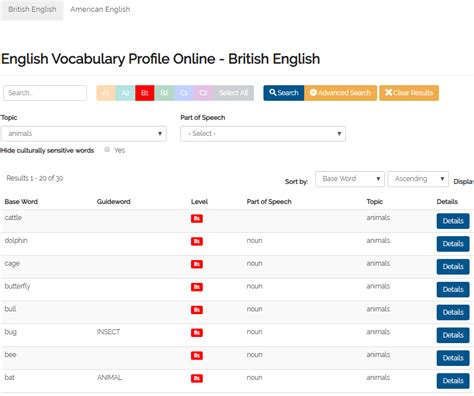Click the Search text input field

click(45, 93)
